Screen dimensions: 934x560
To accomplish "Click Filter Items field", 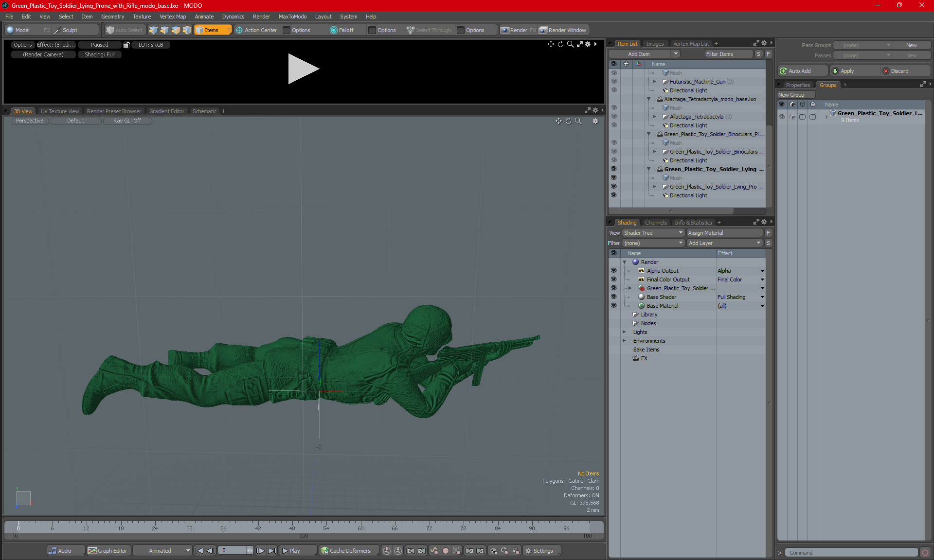I will pos(729,54).
